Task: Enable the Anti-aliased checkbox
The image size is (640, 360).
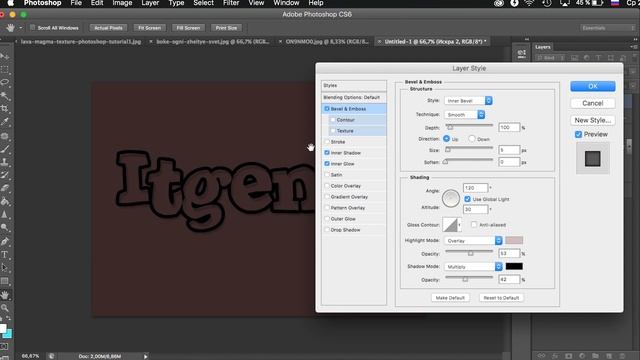Action: pos(473,224)
